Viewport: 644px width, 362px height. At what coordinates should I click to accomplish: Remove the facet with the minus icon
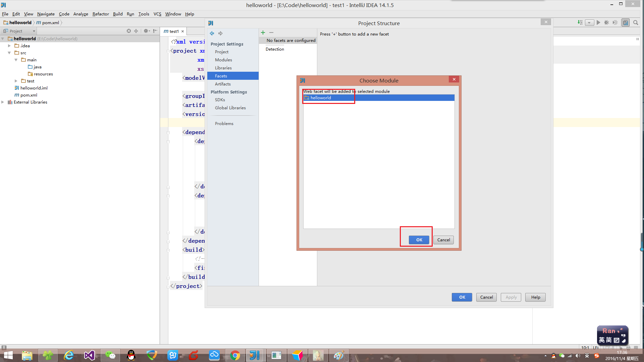[x=271, y=33]
